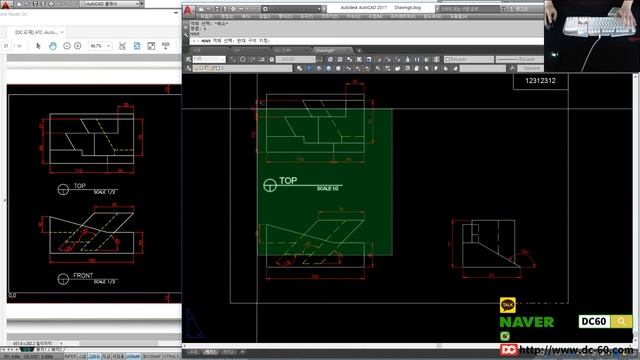The height and width of the screenshot is (360, 640).
Task: Click the 로그인 sign-in button
Action: [523, 9]
